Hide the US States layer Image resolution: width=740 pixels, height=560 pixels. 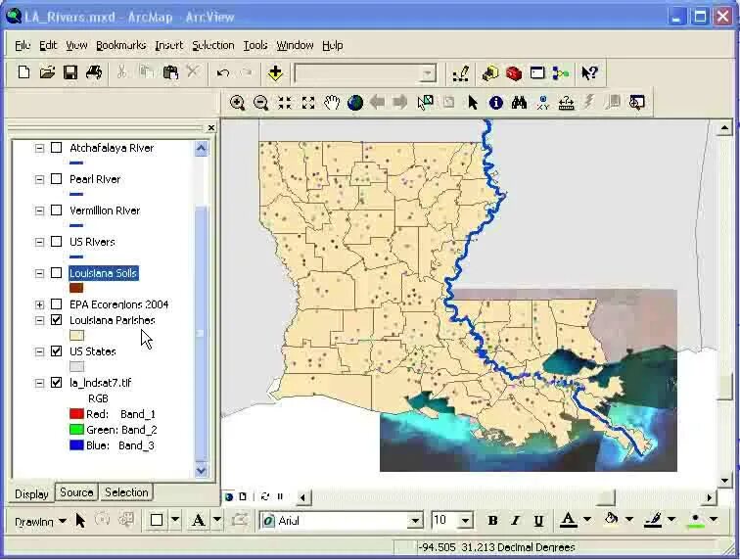(56, 351)
